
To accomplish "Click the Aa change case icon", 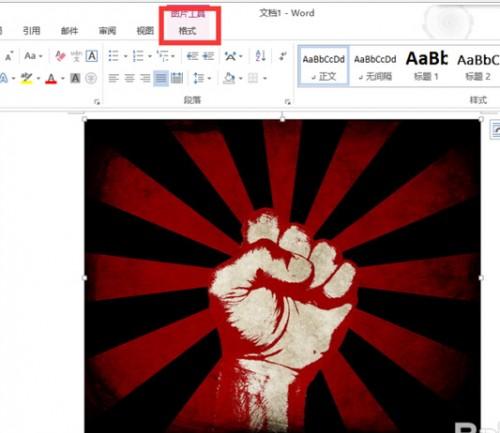I will (30, 56).
